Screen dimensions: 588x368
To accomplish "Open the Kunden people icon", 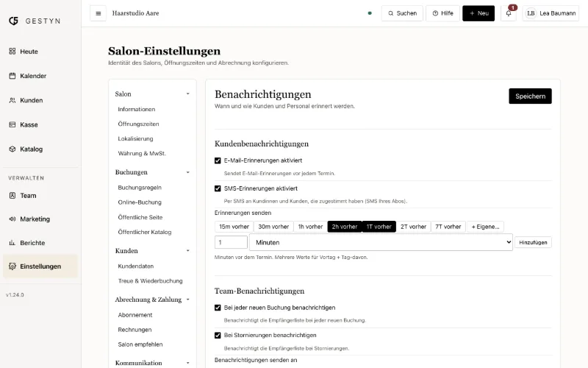I will pyautogui.click(x=12, y=100).
